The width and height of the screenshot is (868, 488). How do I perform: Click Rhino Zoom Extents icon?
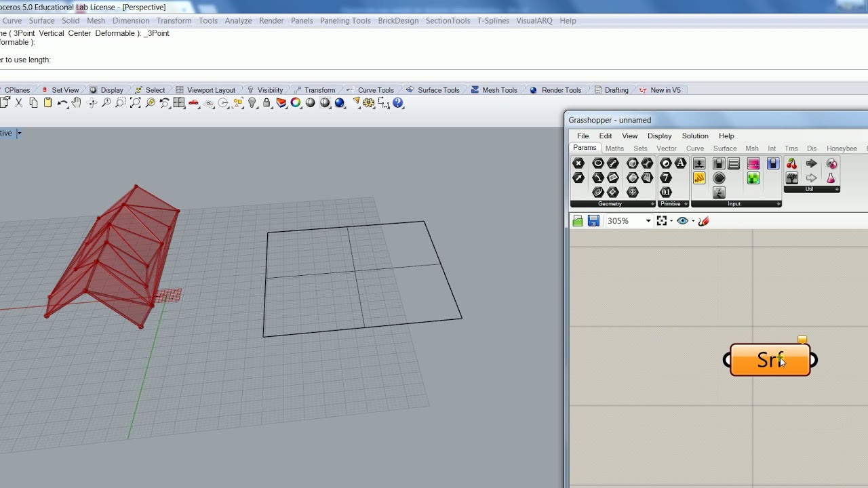click(x=136, y=103)
